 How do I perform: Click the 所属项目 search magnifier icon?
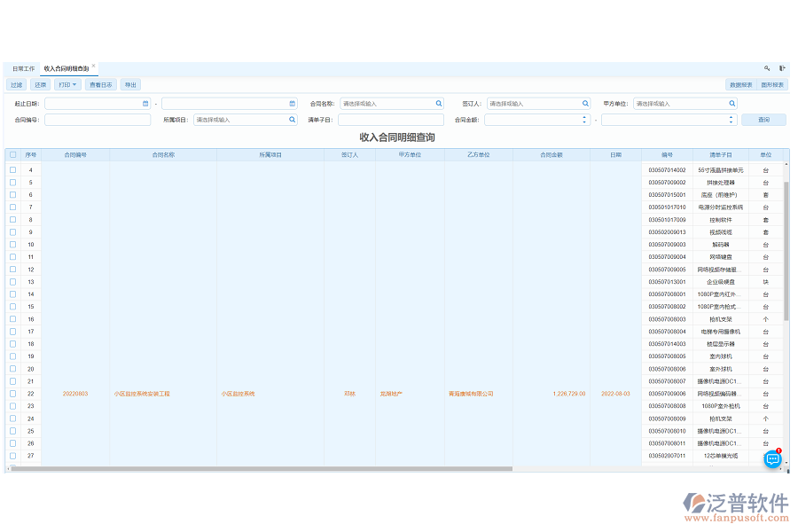293,120
